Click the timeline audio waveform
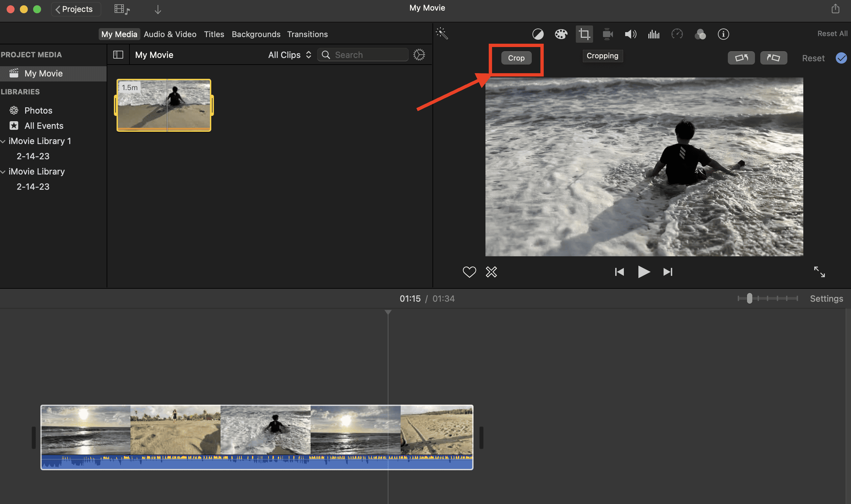Screen dimensions: 851x504 coord(257,463)
